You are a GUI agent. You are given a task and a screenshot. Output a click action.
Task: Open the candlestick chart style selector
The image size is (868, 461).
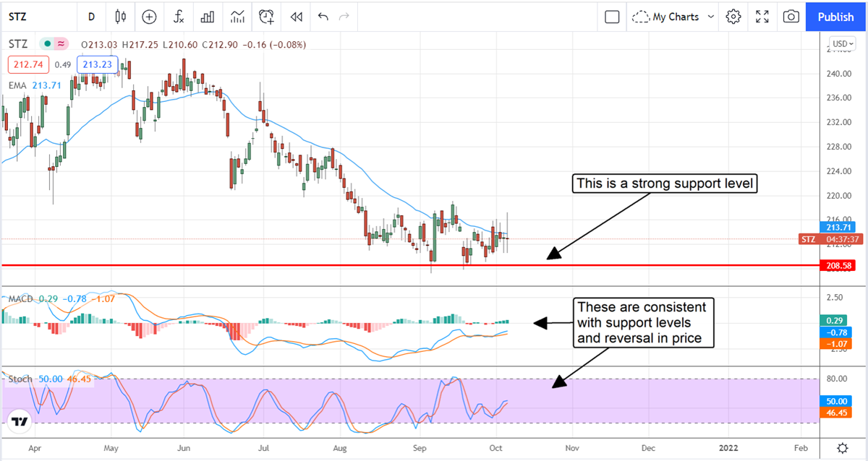click(120, 16)
